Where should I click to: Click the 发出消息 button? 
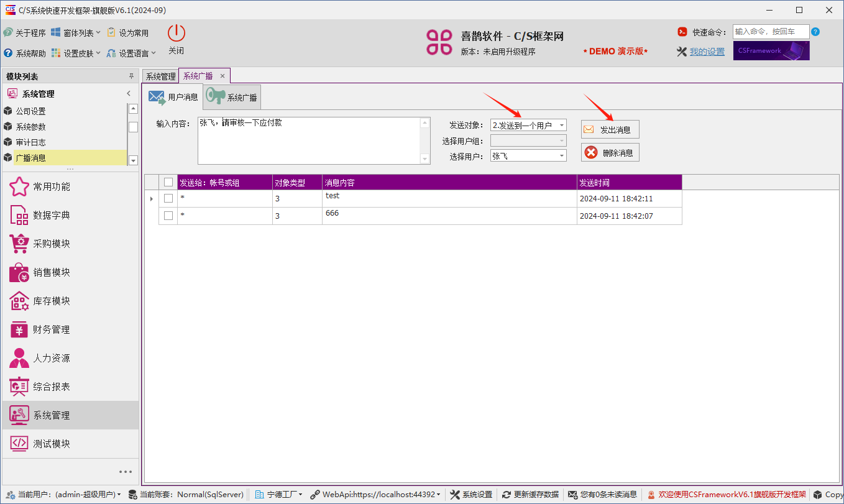(x=610, y=129)
